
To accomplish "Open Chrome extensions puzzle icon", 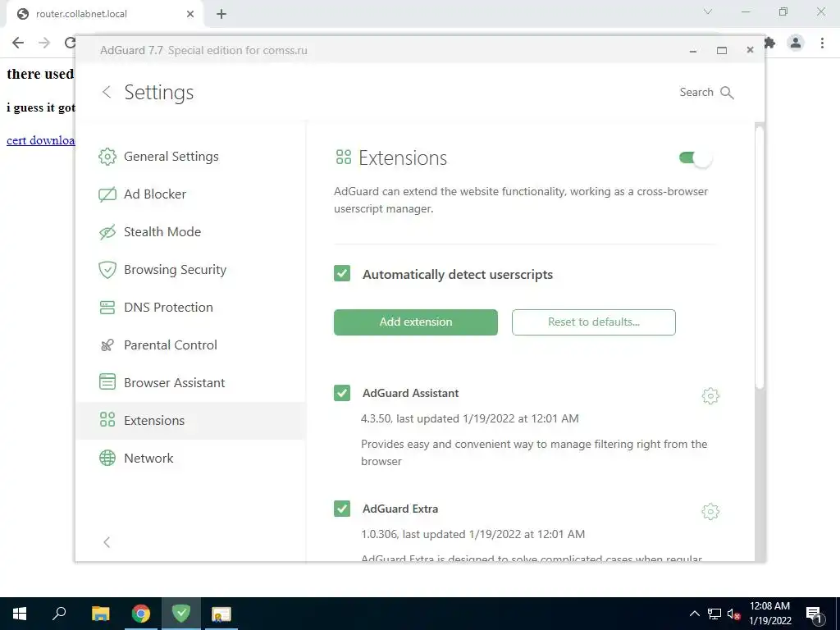I will pyautogui.click(x=769, y=43).
